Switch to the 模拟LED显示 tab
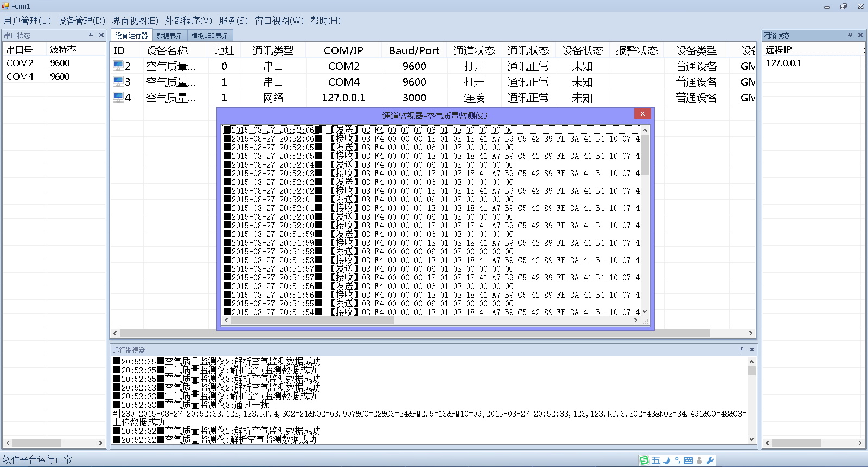 (210, 36)
